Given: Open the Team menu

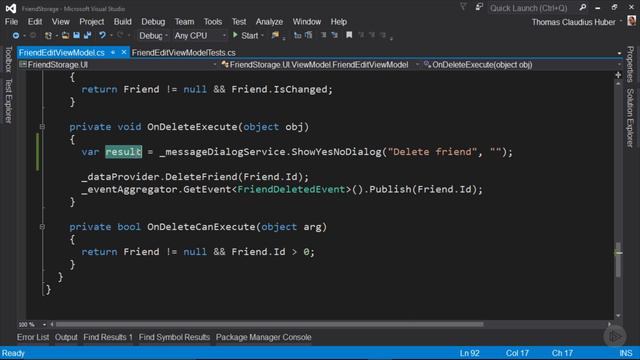Looking at the screenshot, I should tap(184, 22).
